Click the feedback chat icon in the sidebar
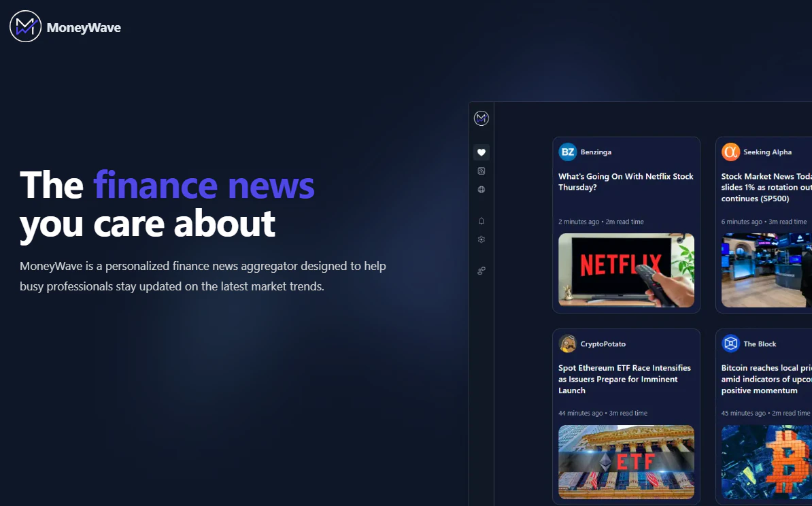 coord(481,271)
